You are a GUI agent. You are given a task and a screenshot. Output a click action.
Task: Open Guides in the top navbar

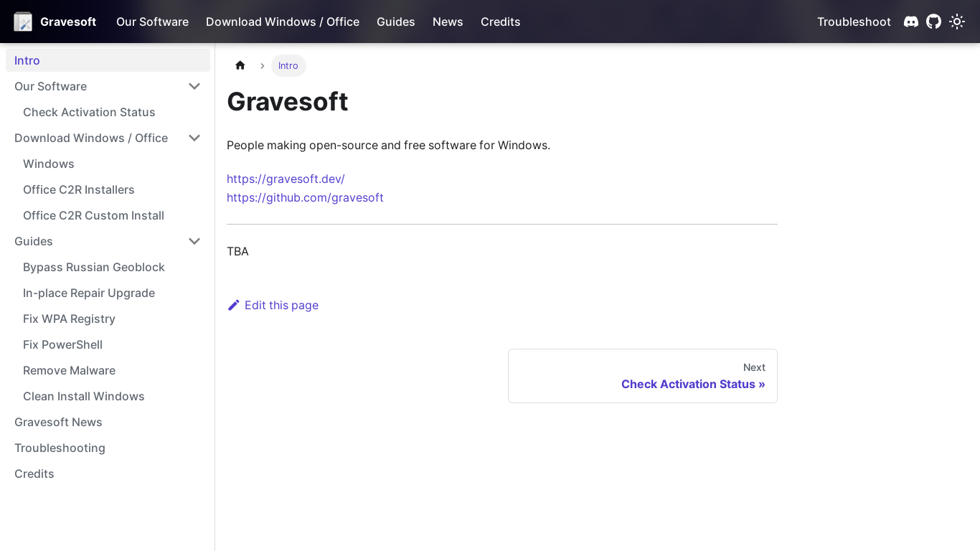click(x=396, y=22)
